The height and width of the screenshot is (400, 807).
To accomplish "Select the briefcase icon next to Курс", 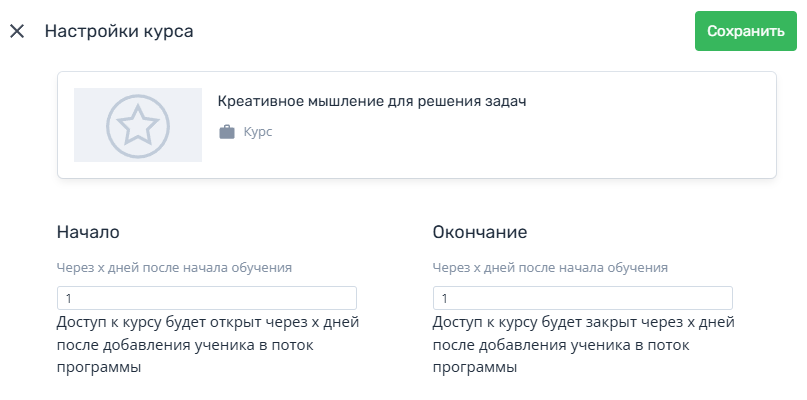I will tap(226, 132).
